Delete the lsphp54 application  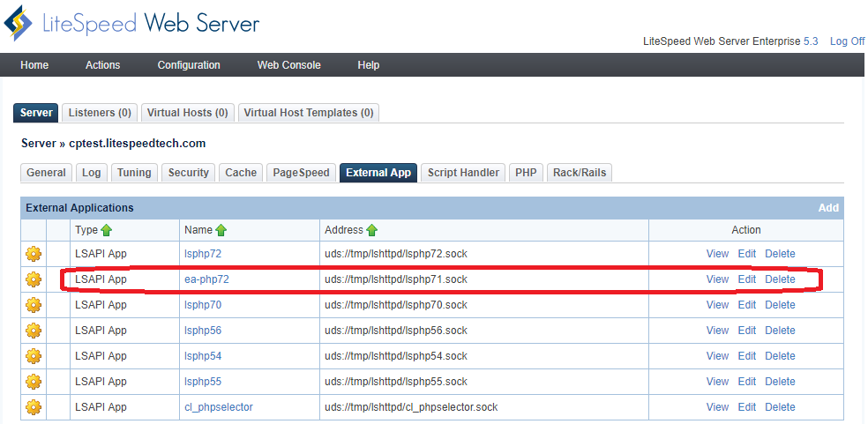[780, 356]
